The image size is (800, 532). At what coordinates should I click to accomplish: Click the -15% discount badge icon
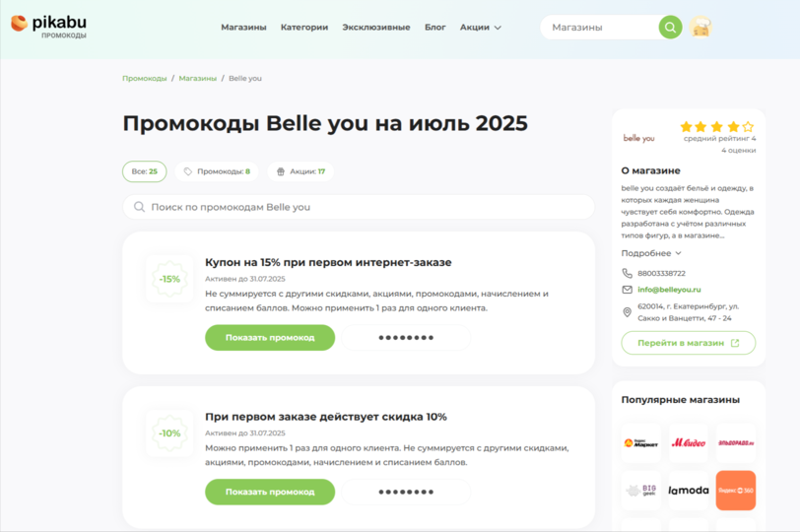(x=169, y=279)
